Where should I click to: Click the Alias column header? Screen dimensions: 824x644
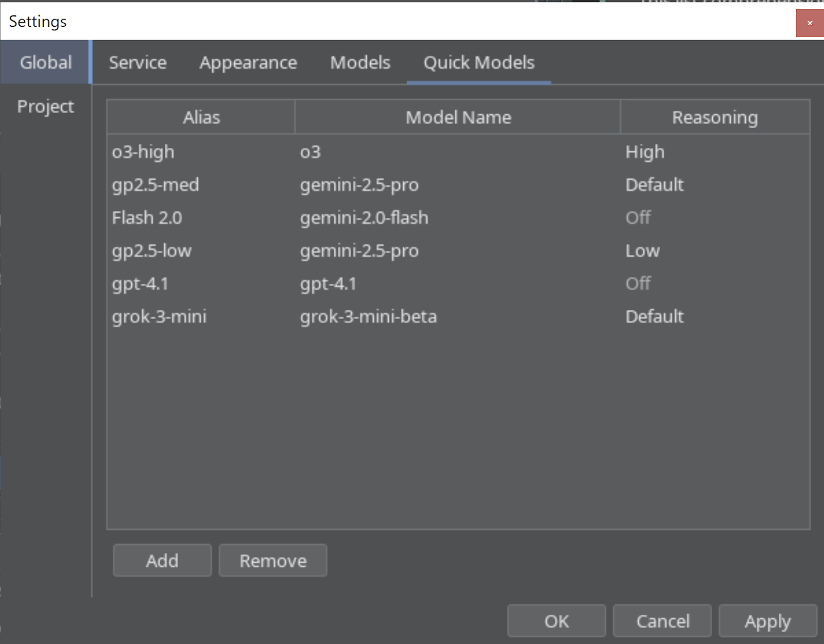click(201, 117)
